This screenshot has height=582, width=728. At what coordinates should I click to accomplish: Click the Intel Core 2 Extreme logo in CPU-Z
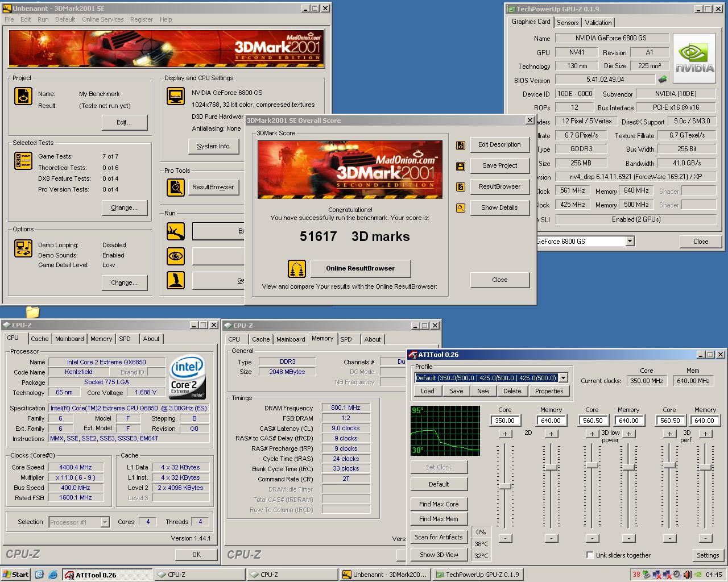187,377
